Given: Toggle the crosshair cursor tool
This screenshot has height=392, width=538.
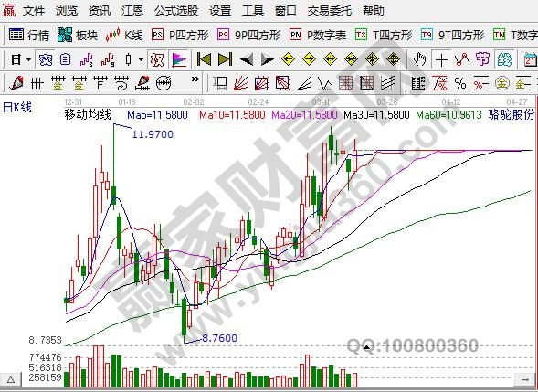Looking at the screenshot, I should [441, 60].
